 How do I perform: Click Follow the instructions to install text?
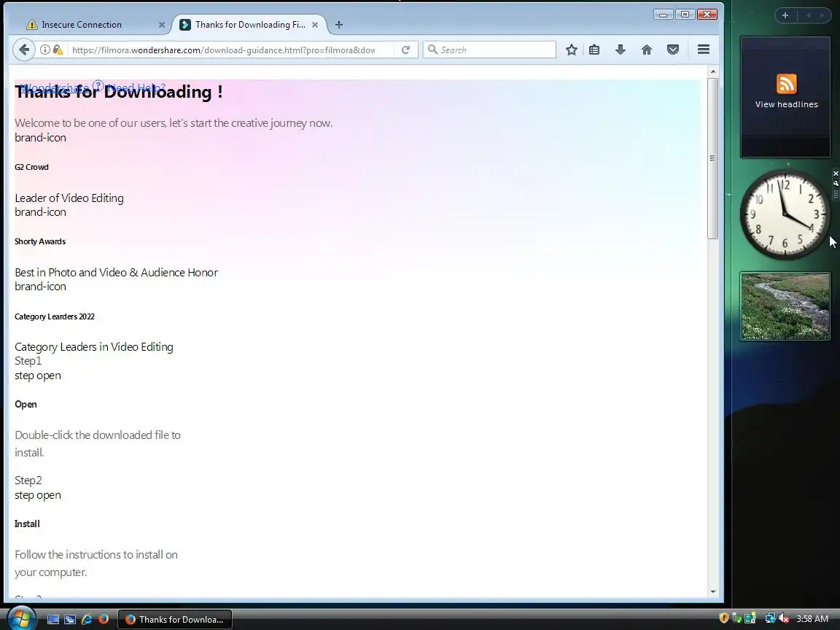click(96, 564)
